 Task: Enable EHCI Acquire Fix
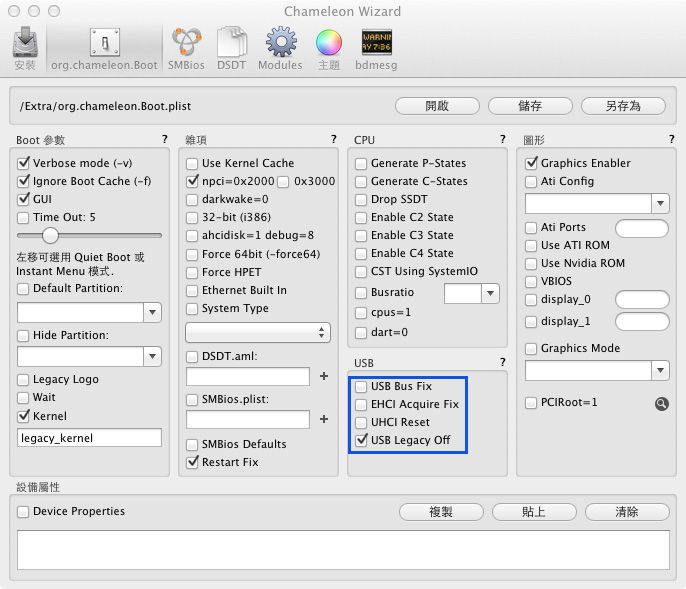click(x=360, y=404)
